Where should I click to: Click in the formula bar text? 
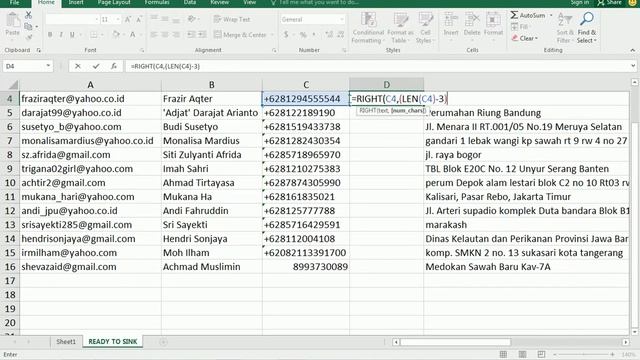(x=165, y=66)
